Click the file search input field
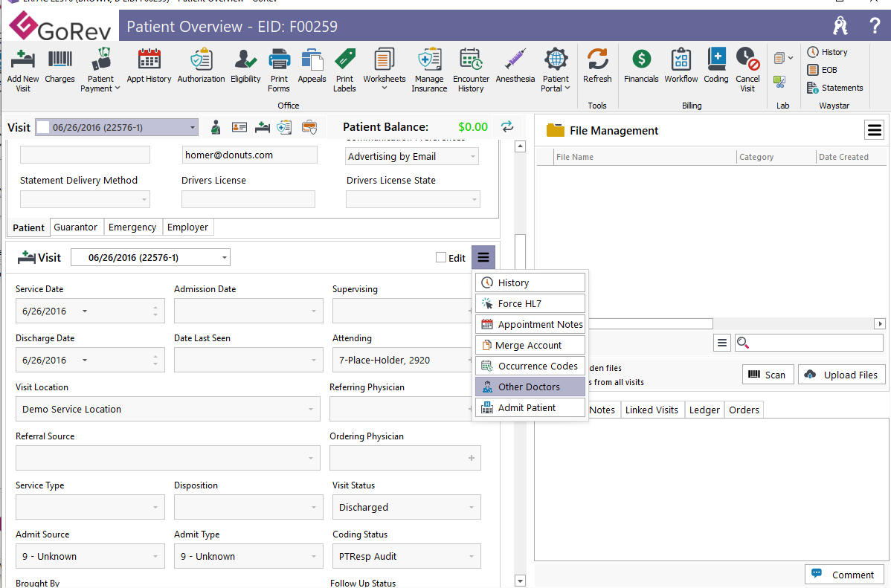 [809, 343]
